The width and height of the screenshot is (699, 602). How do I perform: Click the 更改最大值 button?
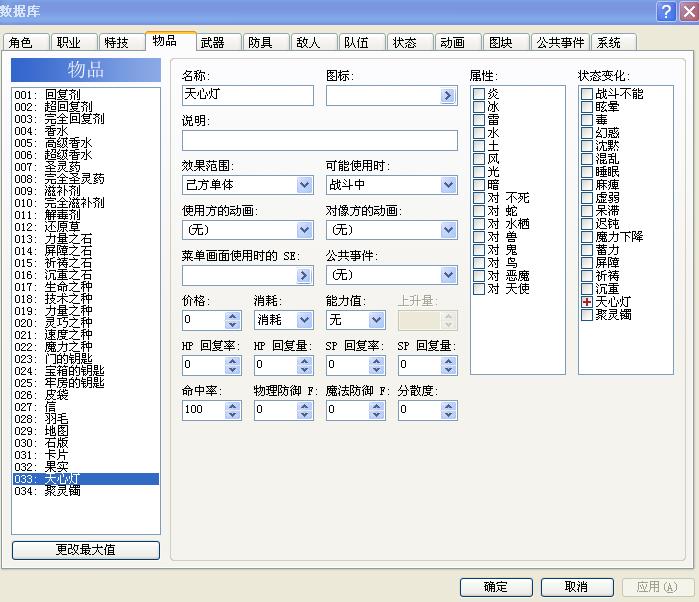86,550
